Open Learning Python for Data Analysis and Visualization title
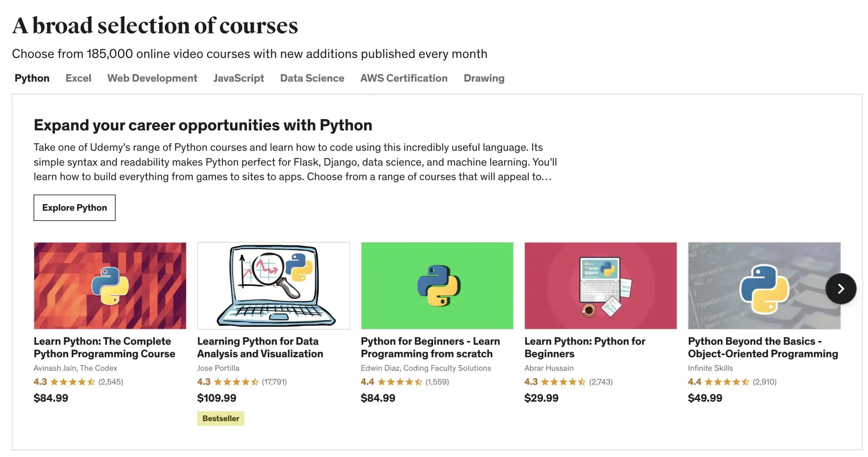The width and height of the screenshot is (868, 457). [260, 347]
